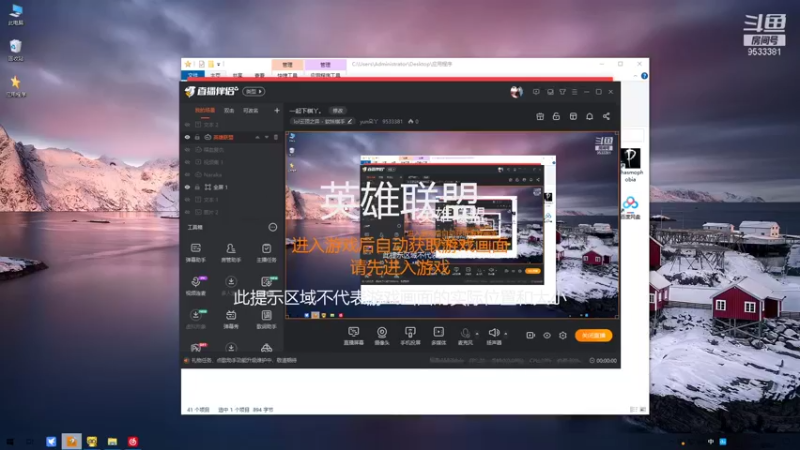Add a 多媒体 media source
Image resolution: width=800 pixels, height=450 pixels.
438,336
